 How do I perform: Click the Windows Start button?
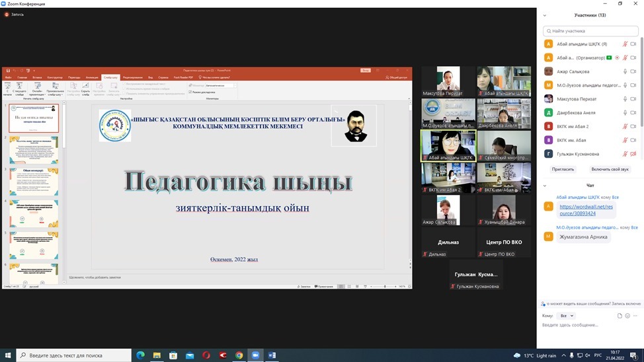coord(7,355)
